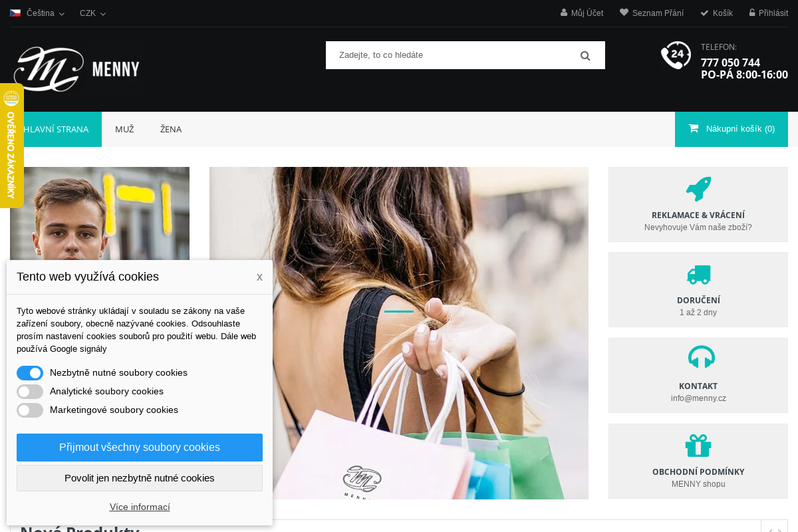Accept all cookies with the blue button

coord(140,448)
